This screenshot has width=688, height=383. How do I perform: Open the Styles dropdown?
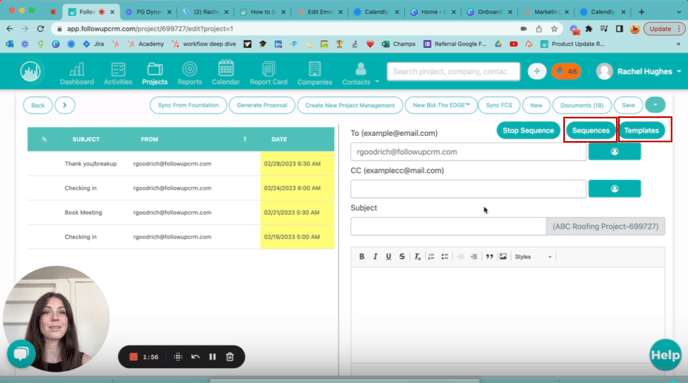pos(533,257)
